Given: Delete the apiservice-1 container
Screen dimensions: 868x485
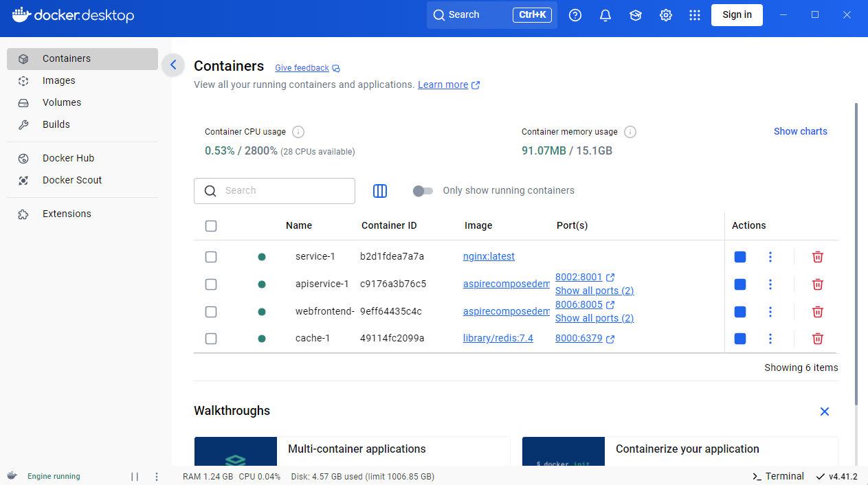Looking at the screenshot, I should tap(818, 284).
